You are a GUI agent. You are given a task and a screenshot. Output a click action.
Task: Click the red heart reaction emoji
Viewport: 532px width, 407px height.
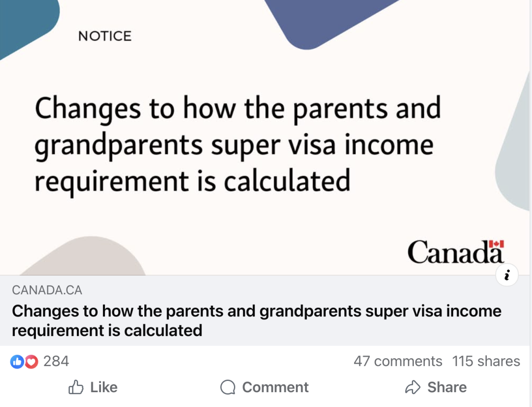pyautogui.click(x=31, y=362)
